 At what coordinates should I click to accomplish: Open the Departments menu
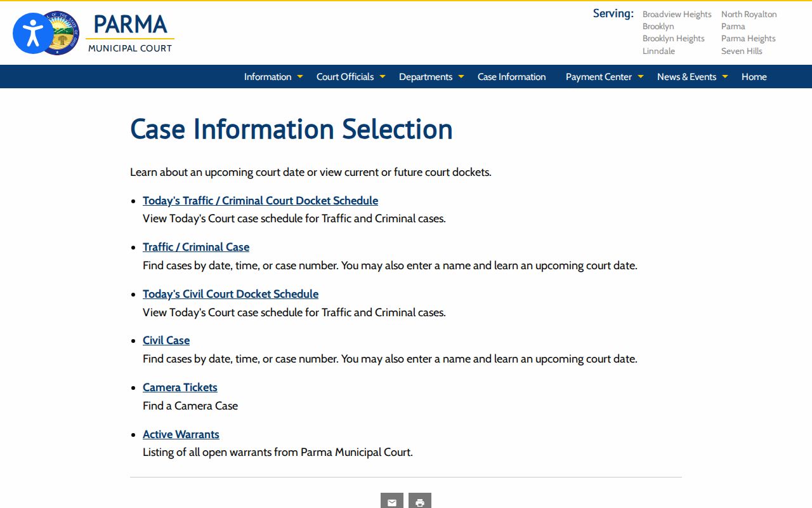click(426, 77)
